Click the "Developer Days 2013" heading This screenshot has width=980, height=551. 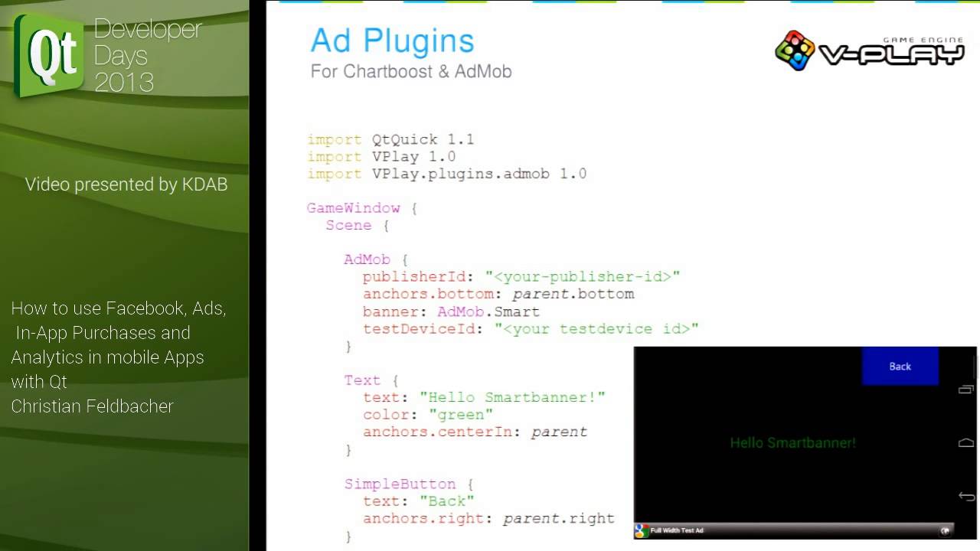click(x=148, y=55)
